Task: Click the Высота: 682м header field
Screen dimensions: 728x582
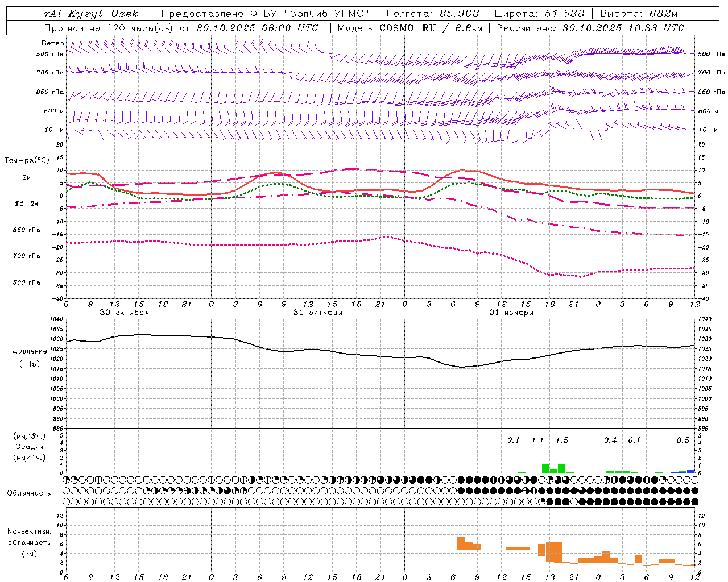Action: click(639, 14)
